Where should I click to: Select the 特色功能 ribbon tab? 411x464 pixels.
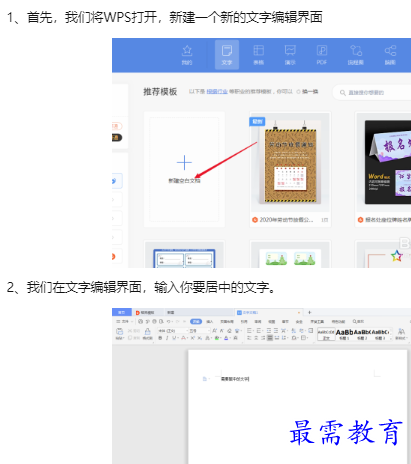click(338, 321)
